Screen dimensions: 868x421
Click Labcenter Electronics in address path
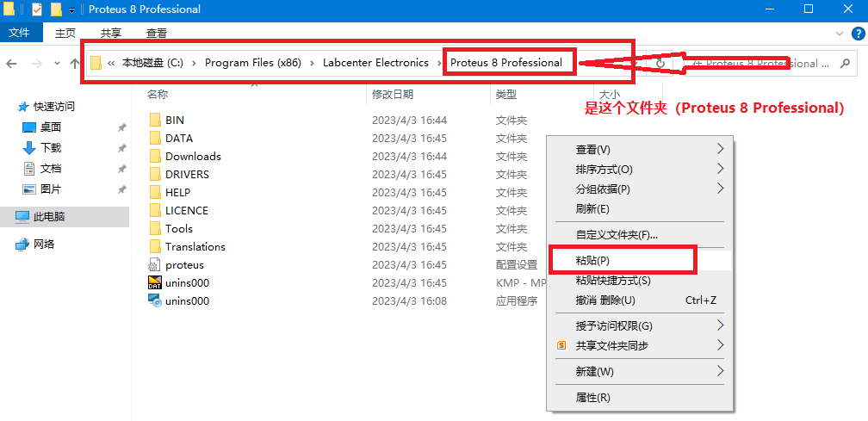(375, 63)
